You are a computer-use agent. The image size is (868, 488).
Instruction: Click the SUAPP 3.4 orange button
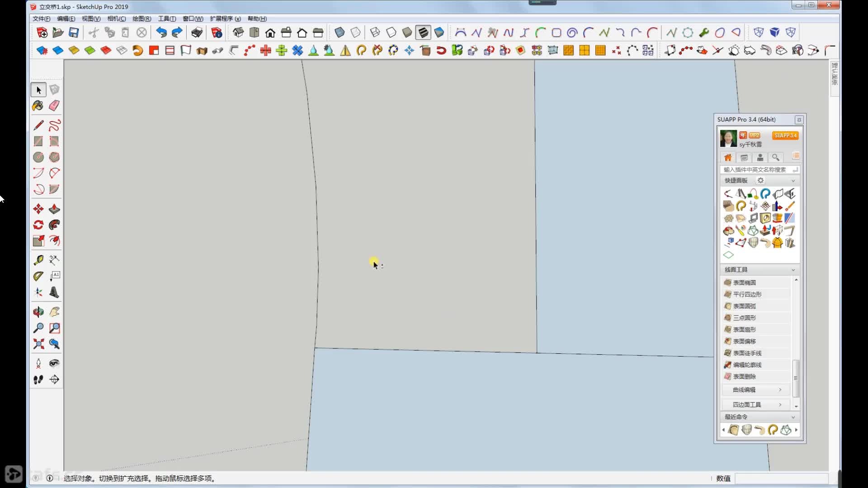tap(785, 136)
